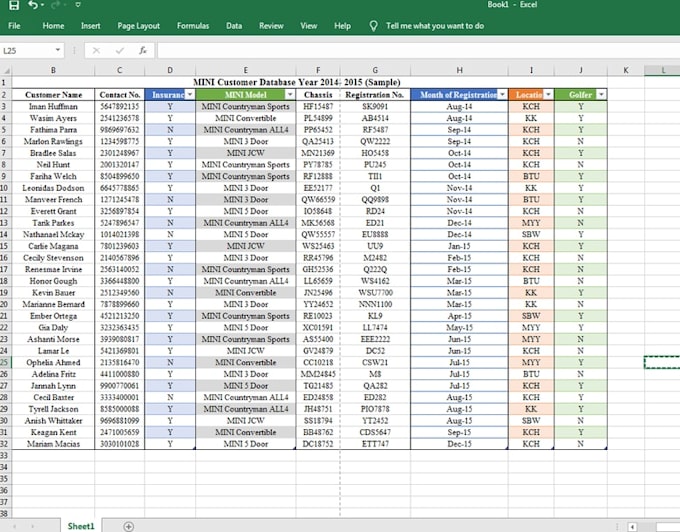Select row 25 header

click(5, 362)
